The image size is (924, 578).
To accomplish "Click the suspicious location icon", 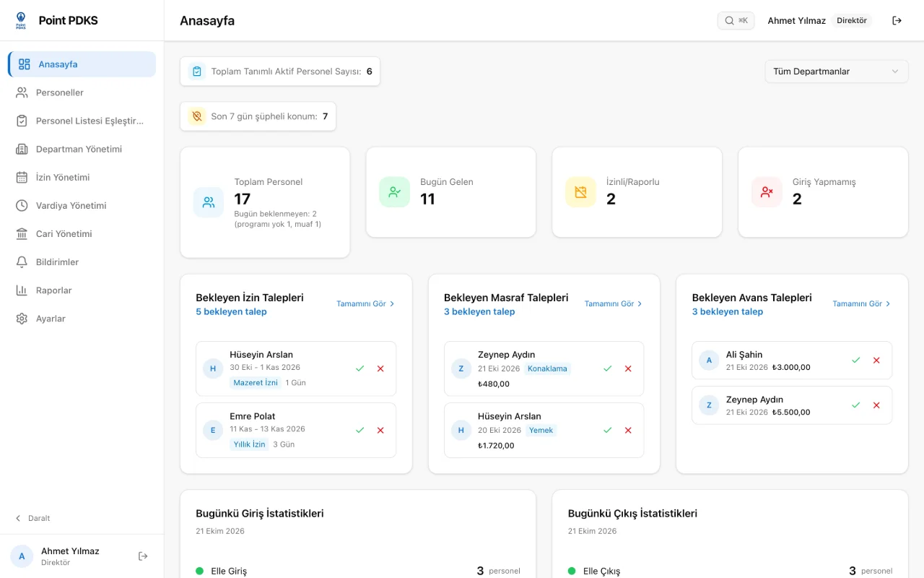I will (197, 116).
